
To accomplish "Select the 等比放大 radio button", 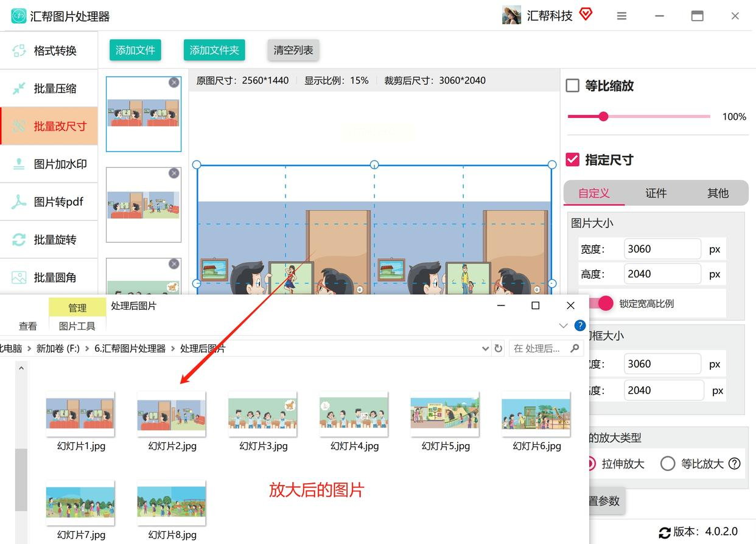I will (668, 464).
